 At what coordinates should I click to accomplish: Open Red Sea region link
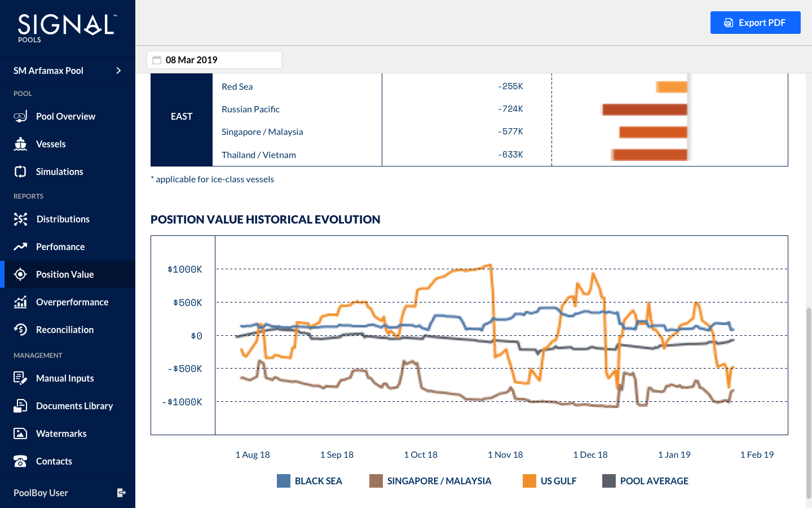click(237, 86)
